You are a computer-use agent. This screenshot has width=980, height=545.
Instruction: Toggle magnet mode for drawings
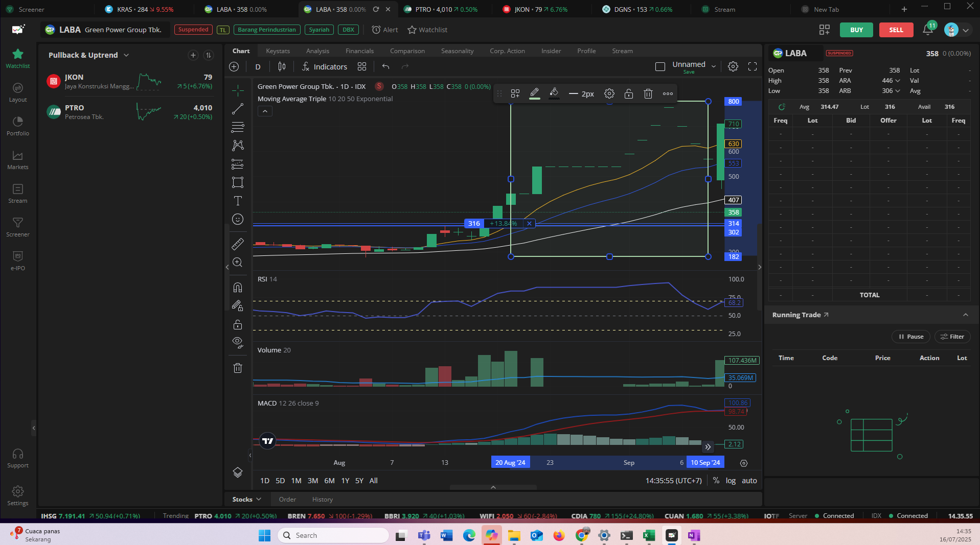coord(238,288)
